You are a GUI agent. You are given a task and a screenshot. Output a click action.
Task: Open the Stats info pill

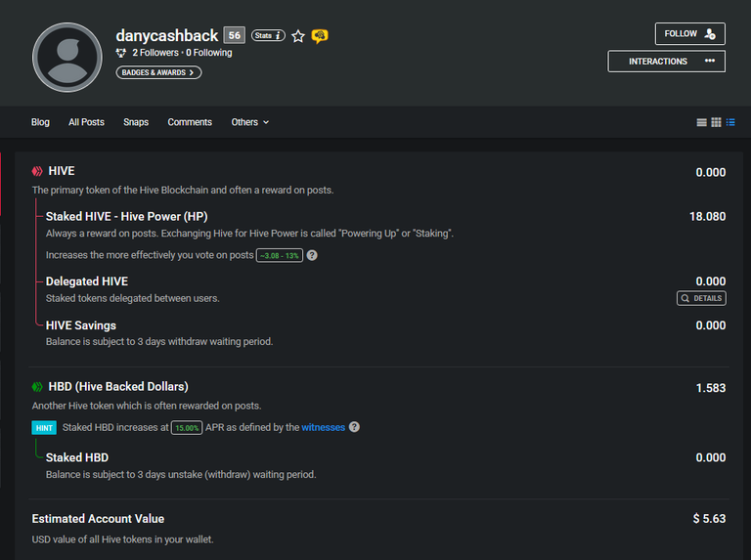pos(268,35)
